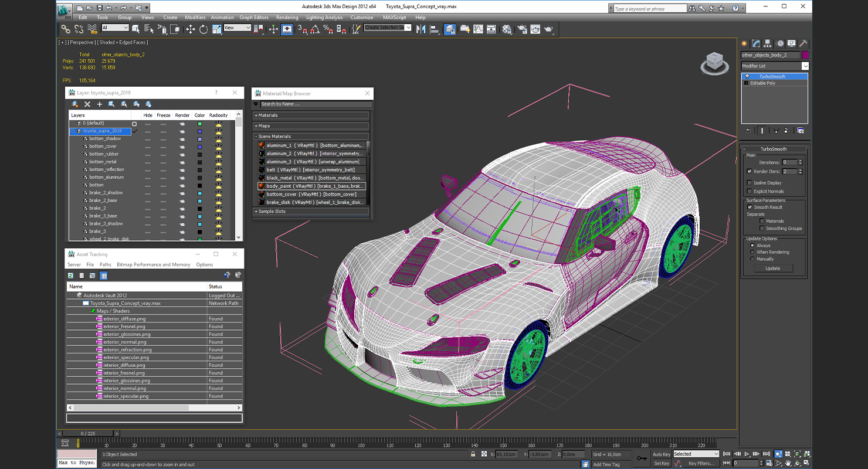The image size is (868, 469).
Task: Open the Utilities hammer panel tab
Action: coord(803,43)
